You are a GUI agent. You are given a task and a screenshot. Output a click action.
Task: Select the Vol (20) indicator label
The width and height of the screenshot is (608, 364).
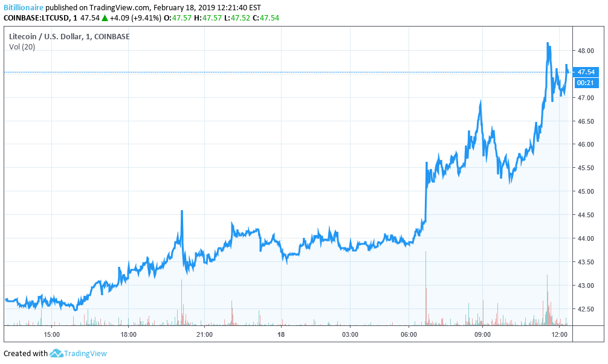22,47
